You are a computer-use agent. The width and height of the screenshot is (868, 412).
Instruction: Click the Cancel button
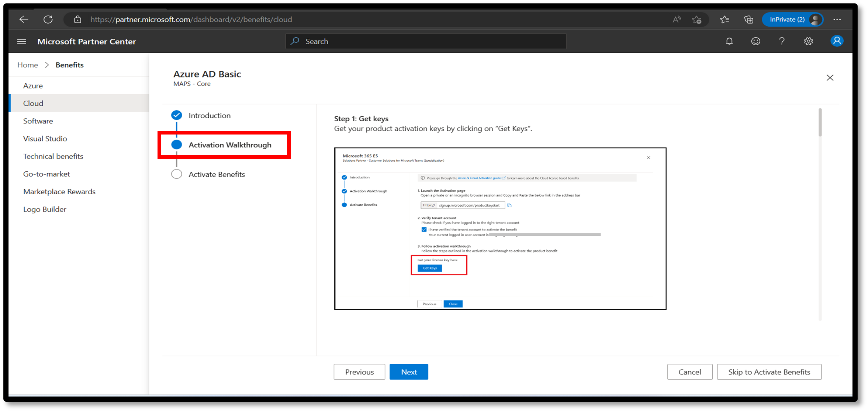[689, 371]
